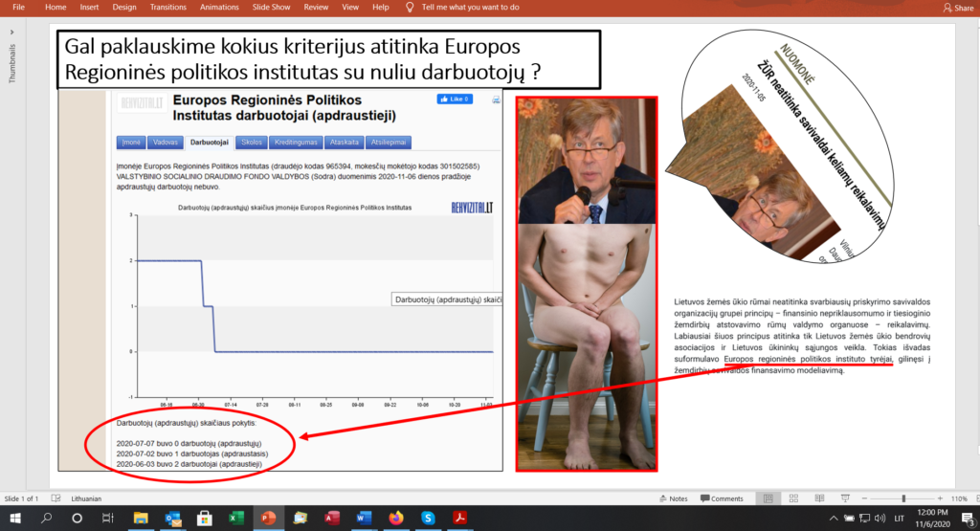Open Firefox from the taskbar

click(396, 518)
